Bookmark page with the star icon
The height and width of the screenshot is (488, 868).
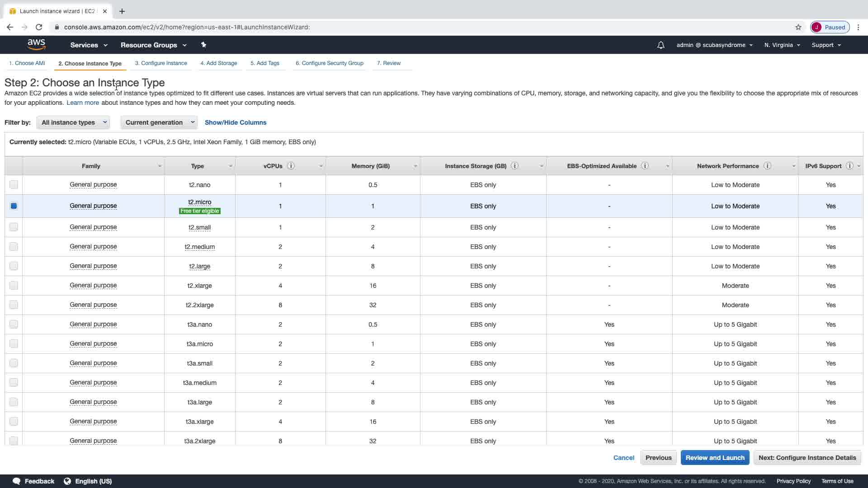pos(798,27)
